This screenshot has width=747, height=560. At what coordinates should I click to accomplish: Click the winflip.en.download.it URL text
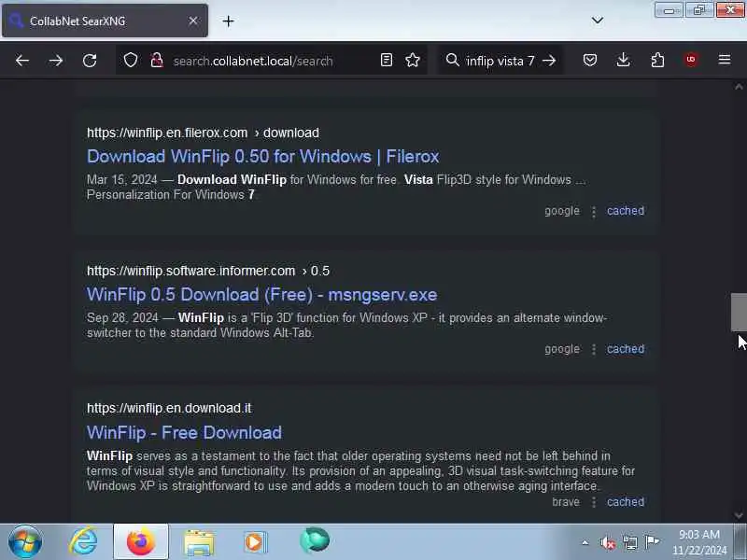point(169,408)
